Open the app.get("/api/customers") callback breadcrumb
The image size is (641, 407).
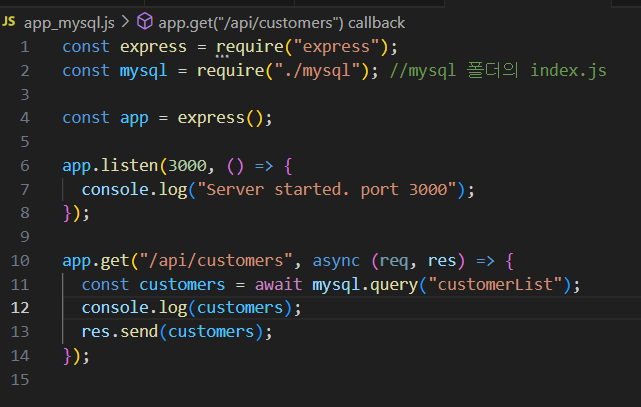pos(282,23)
